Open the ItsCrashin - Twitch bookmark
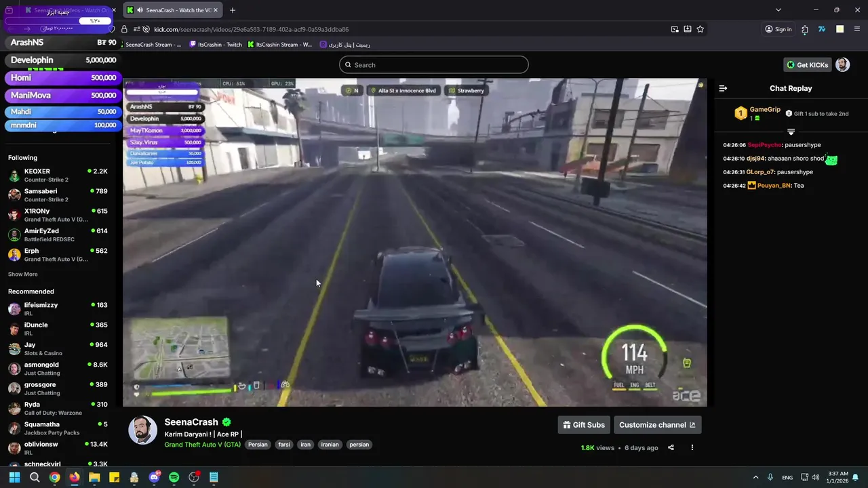 click(216, 45)
